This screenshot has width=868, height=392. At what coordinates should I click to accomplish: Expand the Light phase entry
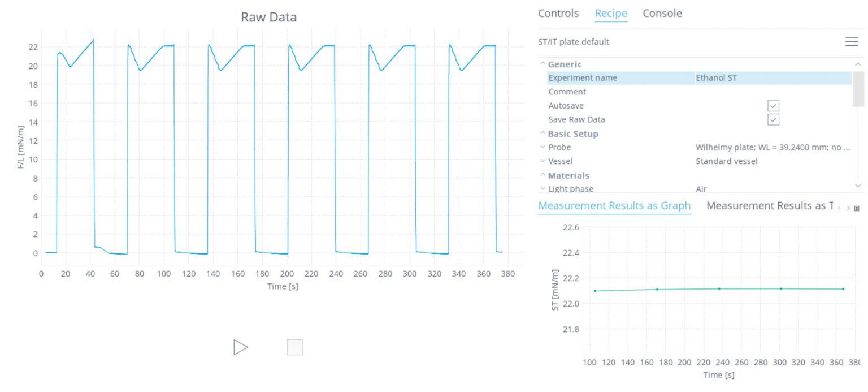click(x=542, y=188)
